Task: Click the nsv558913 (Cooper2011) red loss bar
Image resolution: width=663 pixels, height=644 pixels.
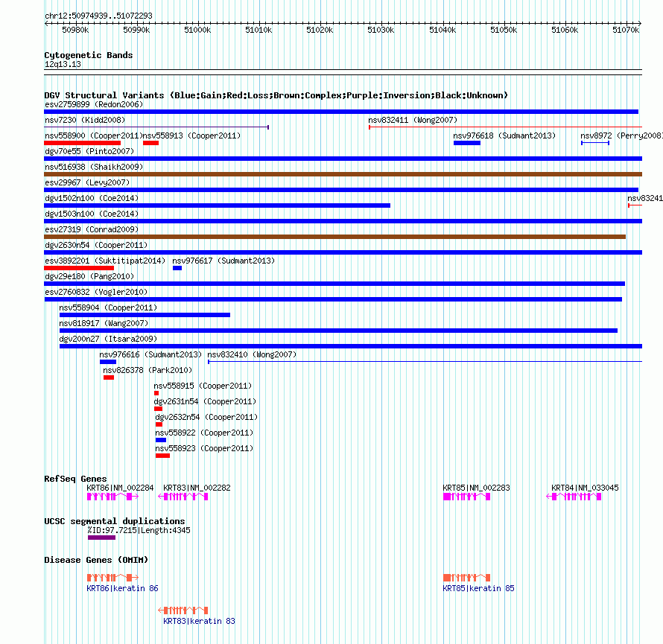Action: coord(151,143)
